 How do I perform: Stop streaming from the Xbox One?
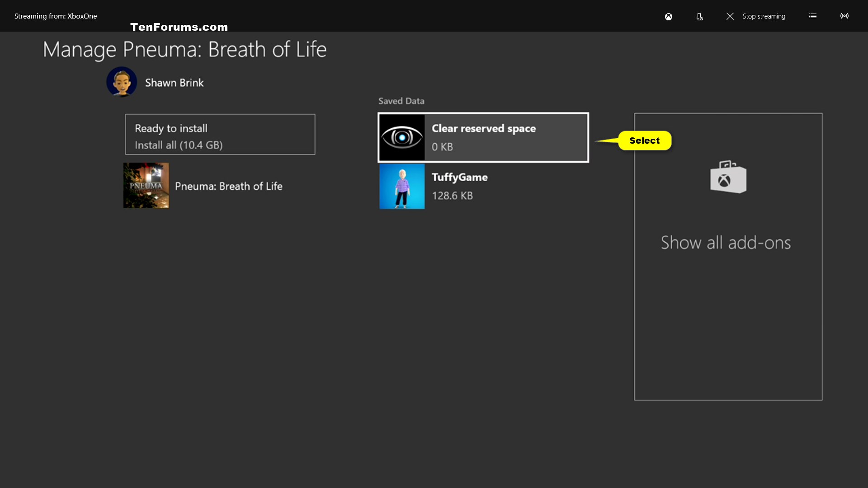pos(764,16)
